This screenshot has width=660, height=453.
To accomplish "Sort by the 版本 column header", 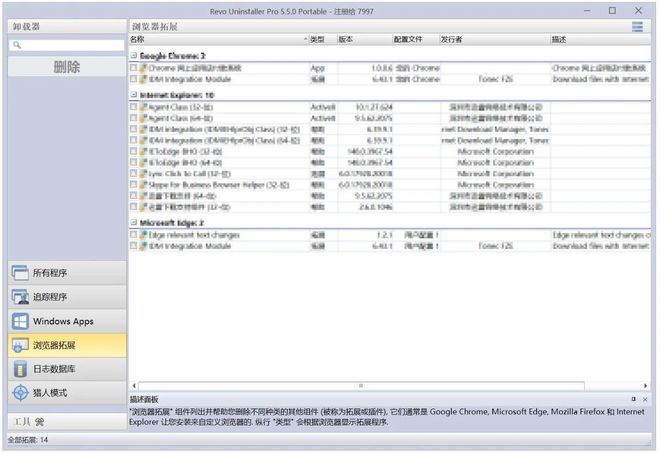I will click(x=365, y=40).
